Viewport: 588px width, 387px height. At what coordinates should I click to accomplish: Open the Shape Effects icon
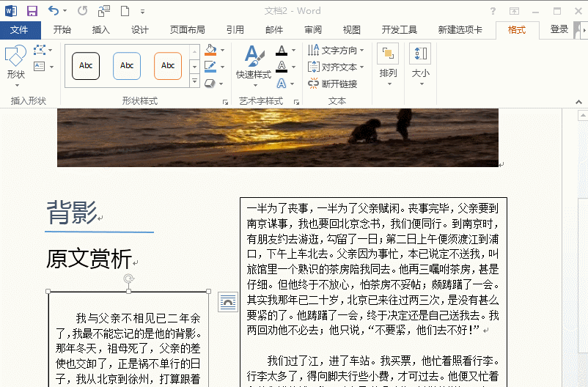(210, 84)
